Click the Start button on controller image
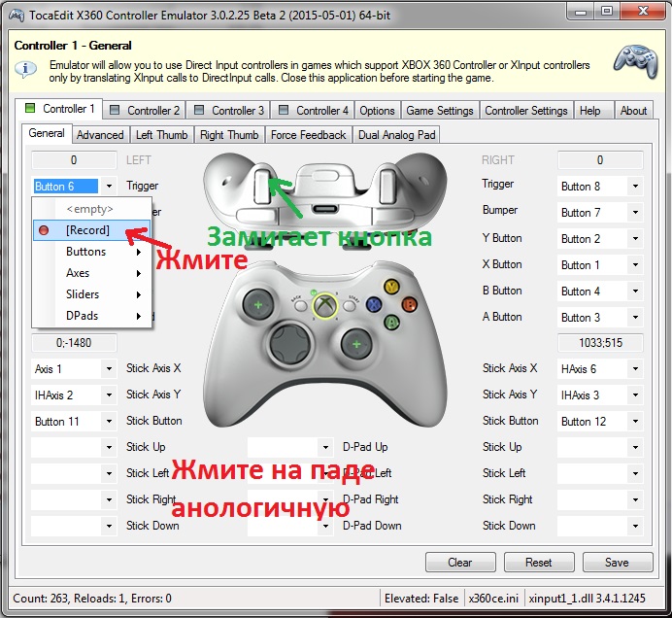 click(350, 305)
